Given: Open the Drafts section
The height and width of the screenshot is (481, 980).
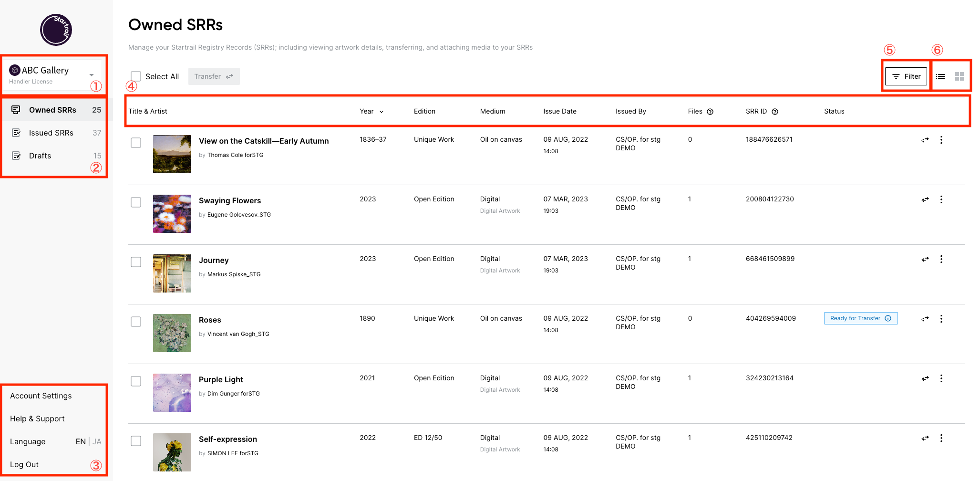Looking at the screenshot, I should pyautogui.click(x=56, y=156).
